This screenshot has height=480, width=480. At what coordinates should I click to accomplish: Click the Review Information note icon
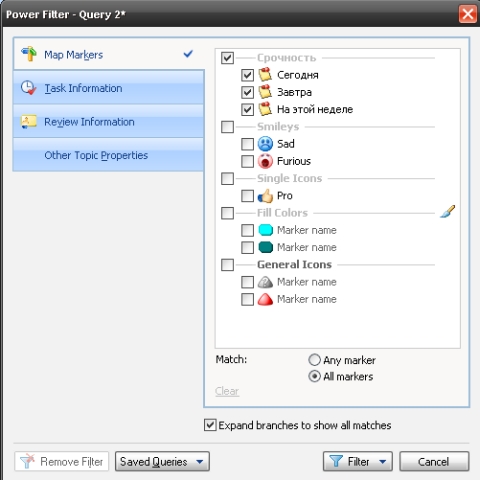[x=29, y=122]
